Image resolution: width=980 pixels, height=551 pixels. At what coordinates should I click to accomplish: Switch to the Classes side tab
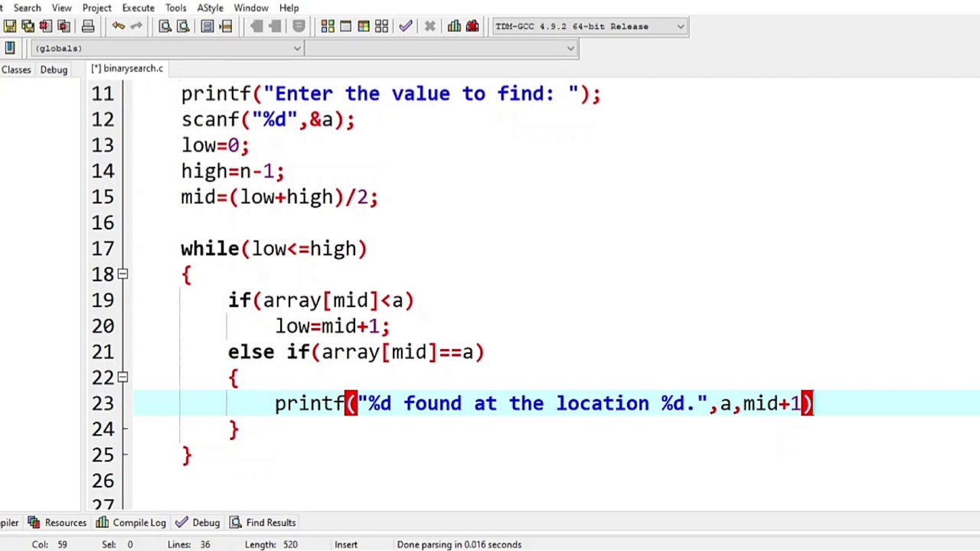pyautogui.click(x=16, y=70)
